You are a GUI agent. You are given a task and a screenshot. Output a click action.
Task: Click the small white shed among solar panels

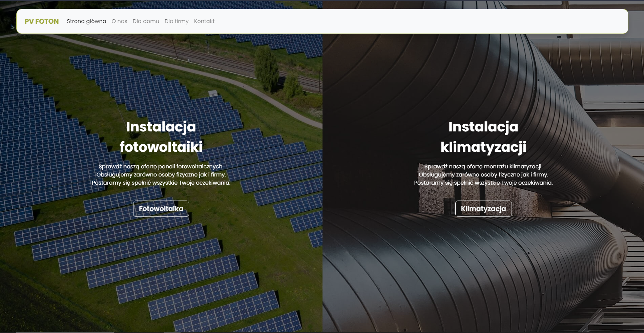tap(213, 93)
